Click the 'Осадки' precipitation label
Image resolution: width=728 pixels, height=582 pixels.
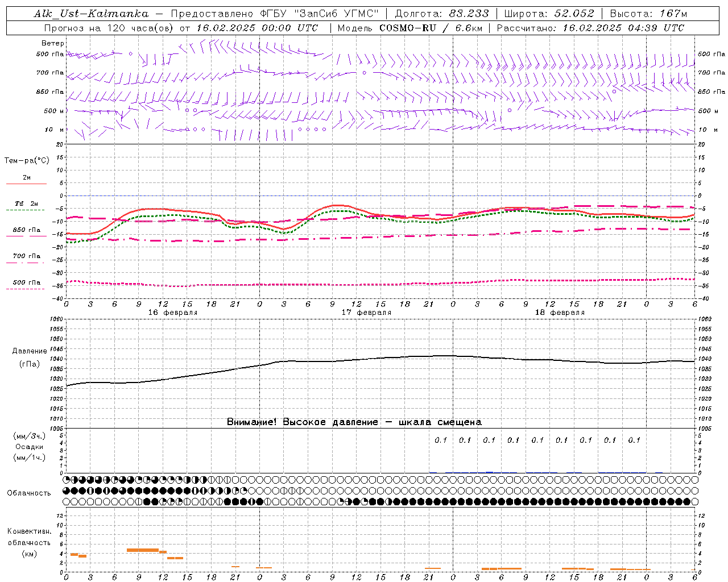(30, 447)
